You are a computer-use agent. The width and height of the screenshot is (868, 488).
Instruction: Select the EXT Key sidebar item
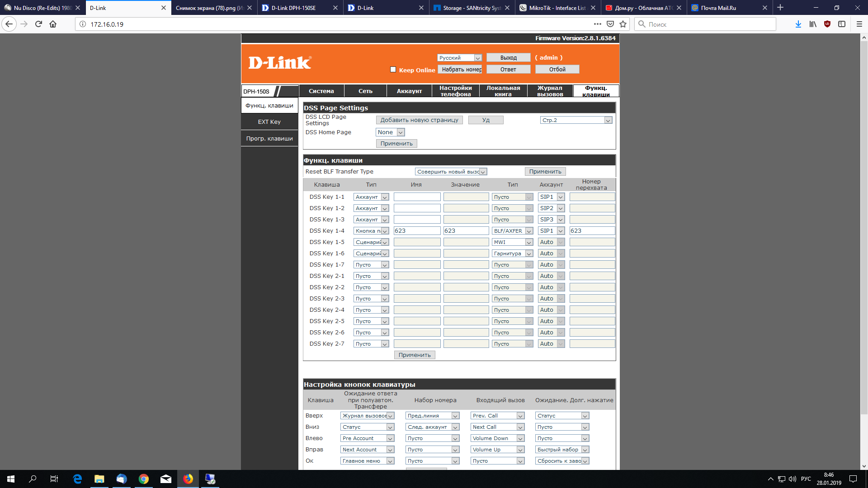(x=269, y=122)
